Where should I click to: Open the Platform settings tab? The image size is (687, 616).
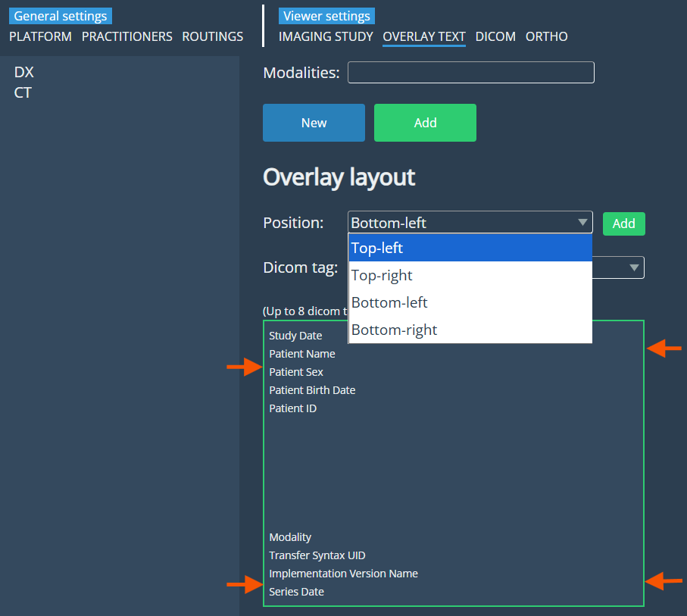click(x=40, y=36)
